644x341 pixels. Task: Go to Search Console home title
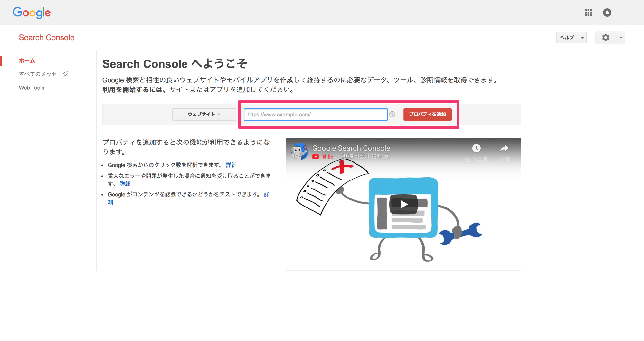47,38
